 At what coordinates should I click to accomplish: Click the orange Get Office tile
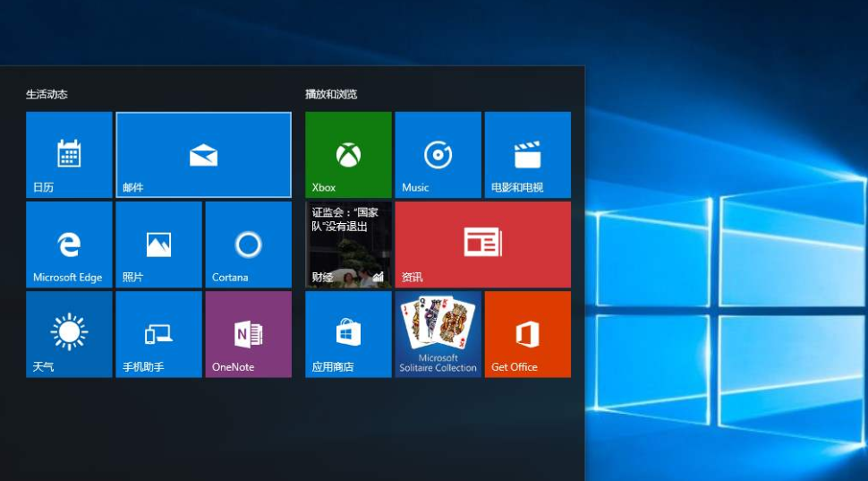527,333
